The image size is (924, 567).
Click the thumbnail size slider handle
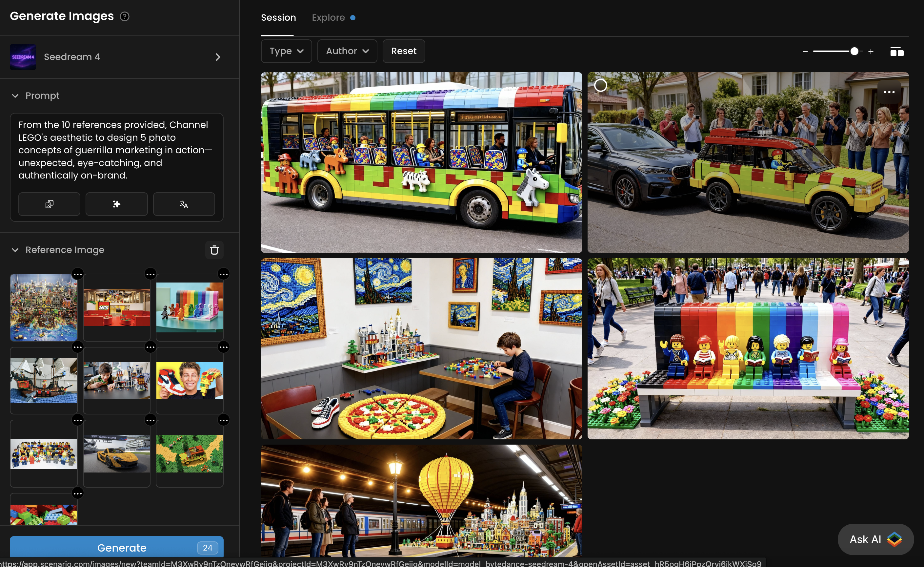[x=854, y=52]
